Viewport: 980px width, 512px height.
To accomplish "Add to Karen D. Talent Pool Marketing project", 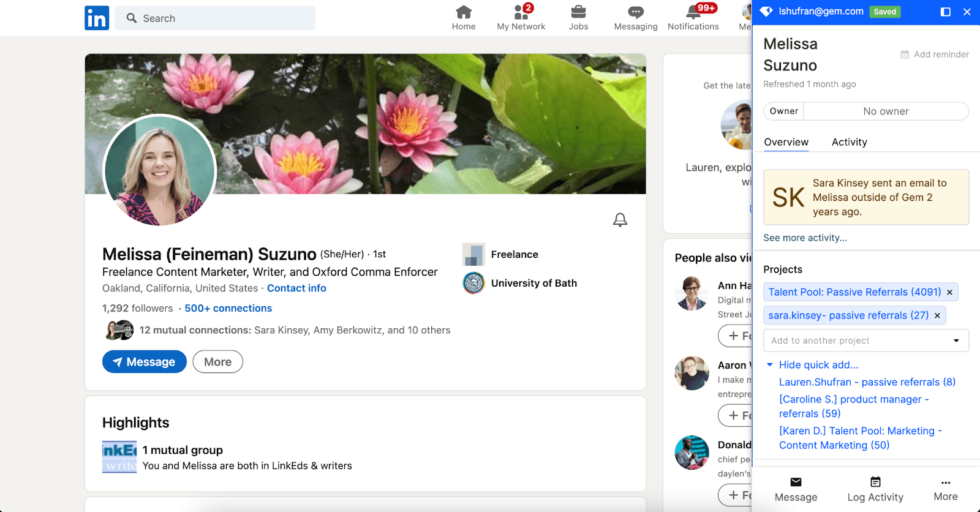I will (x=861, y=439).
